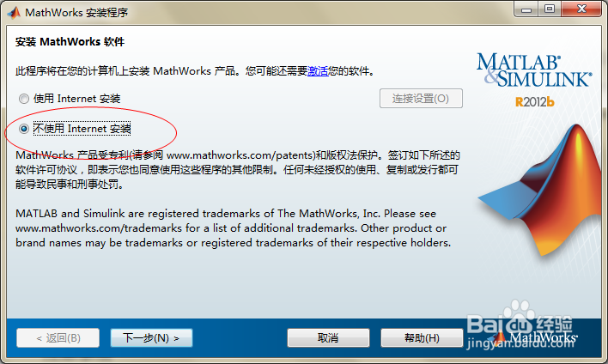Minimize the MathWorks installer window
Image resolution: width=608 pixels, height=364 pixels.
point(526,9)
